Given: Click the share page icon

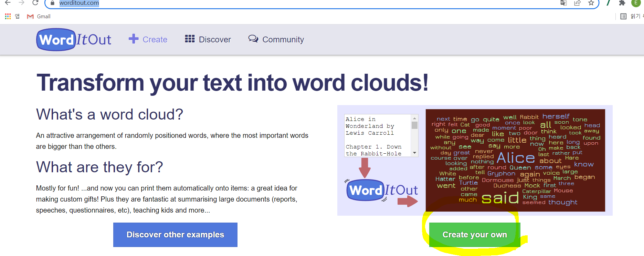Looking at the screenshot, I should click(577, 3).
